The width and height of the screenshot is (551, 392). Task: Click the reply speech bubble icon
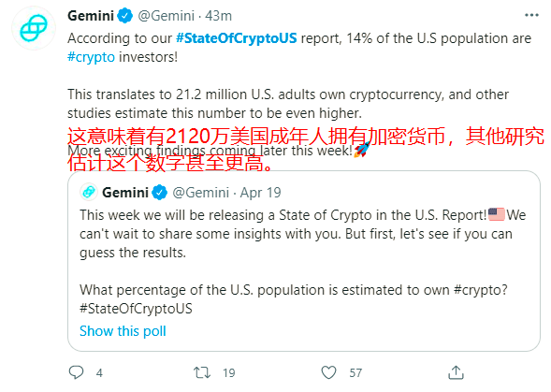76,372
